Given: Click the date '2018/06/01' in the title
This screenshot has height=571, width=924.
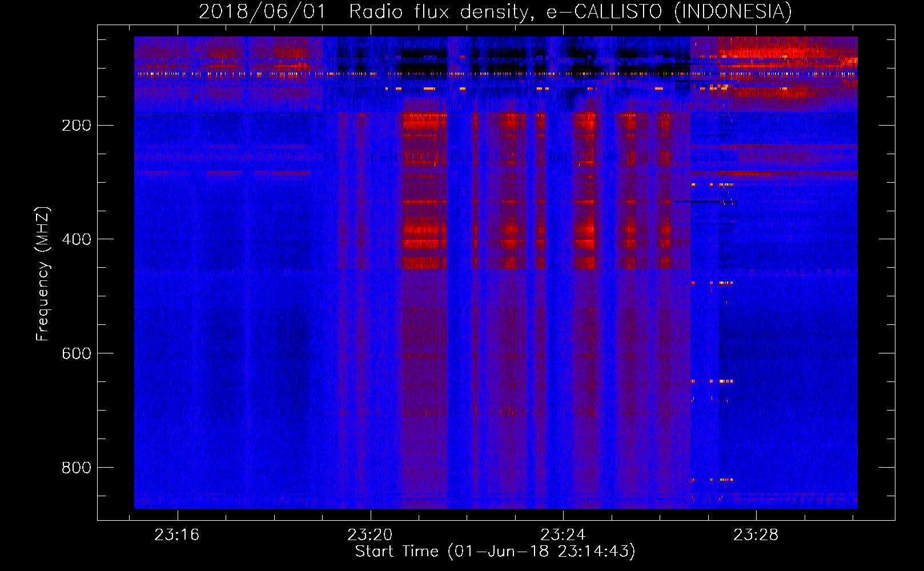Looking at the screenshot, I should tap(262, 12).
